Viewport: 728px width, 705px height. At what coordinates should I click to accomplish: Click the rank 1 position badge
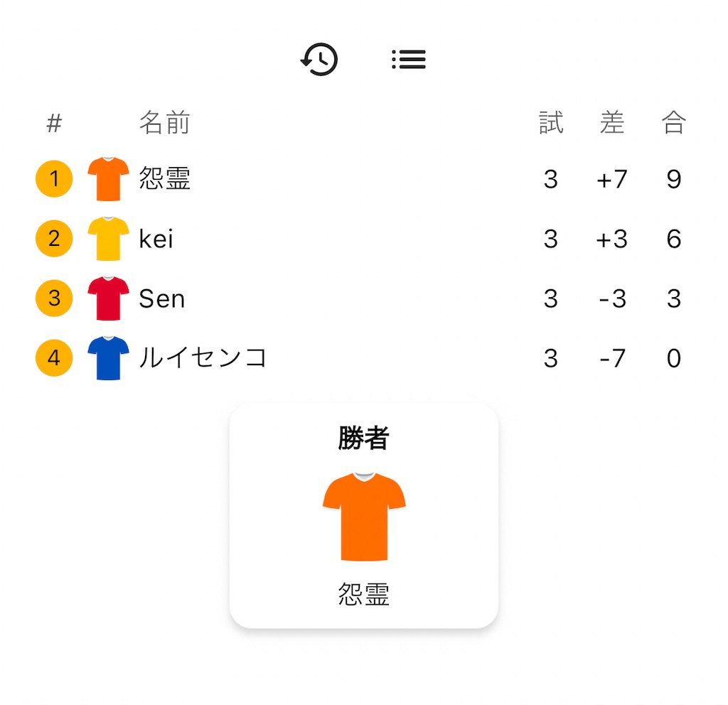[54, 179]
